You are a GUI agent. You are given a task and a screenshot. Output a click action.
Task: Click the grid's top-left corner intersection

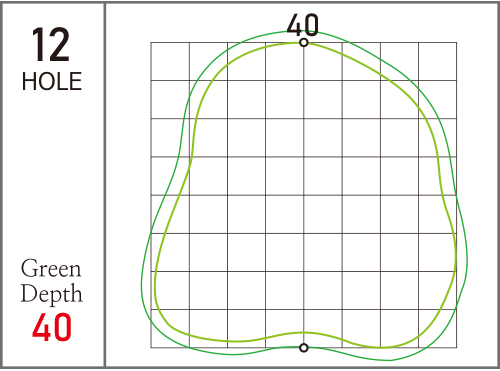point(151,42)
